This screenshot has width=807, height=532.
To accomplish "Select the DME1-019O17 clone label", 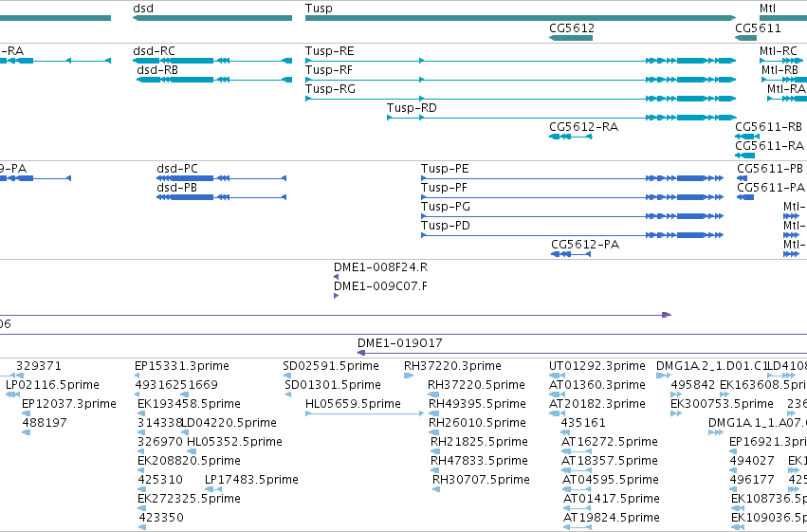I will 400,343.
